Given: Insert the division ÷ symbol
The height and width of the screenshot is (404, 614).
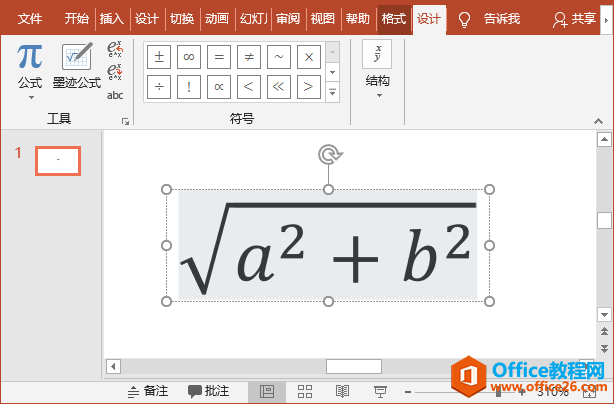Looking at the screenshot, I should click(159, 87).
